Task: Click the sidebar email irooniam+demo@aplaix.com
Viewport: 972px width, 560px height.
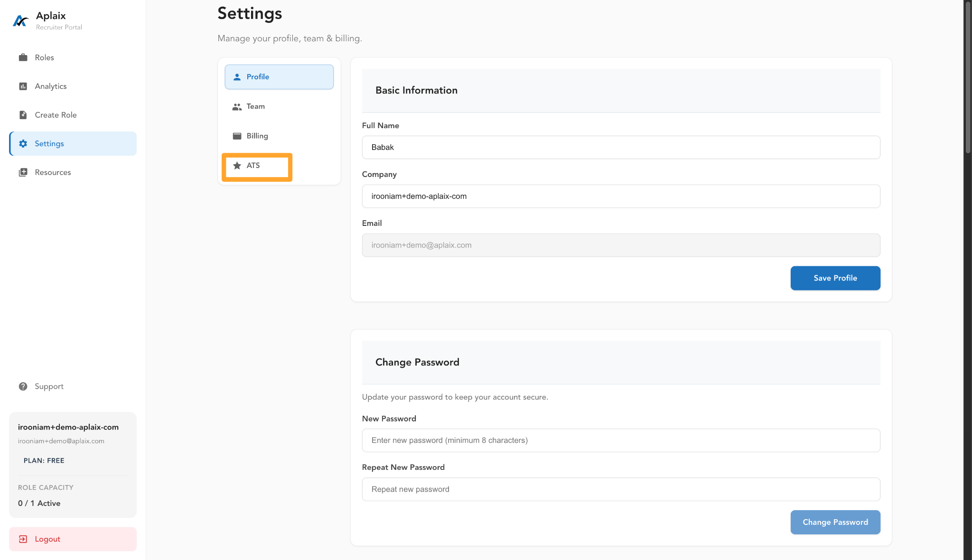Action: coord(61,441)
